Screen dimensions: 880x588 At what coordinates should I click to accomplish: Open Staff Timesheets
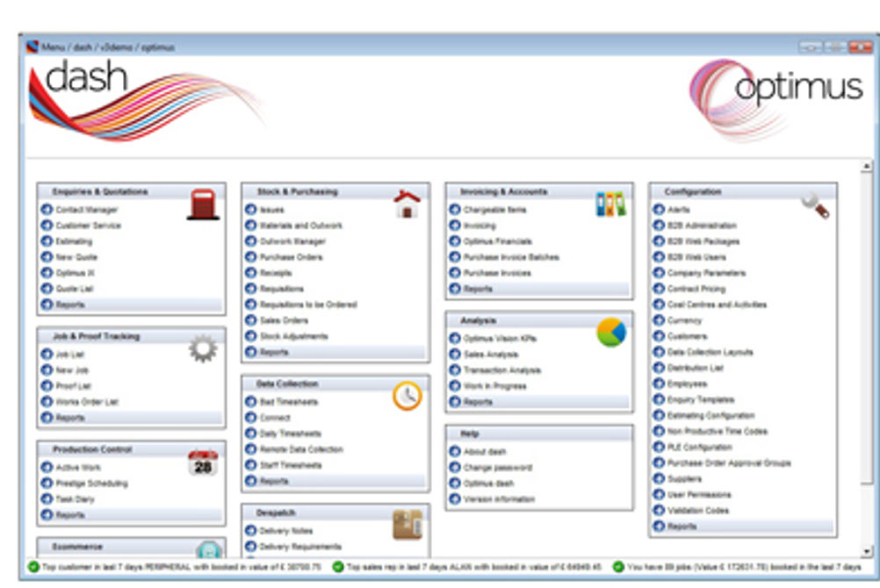tap(291, 465)
